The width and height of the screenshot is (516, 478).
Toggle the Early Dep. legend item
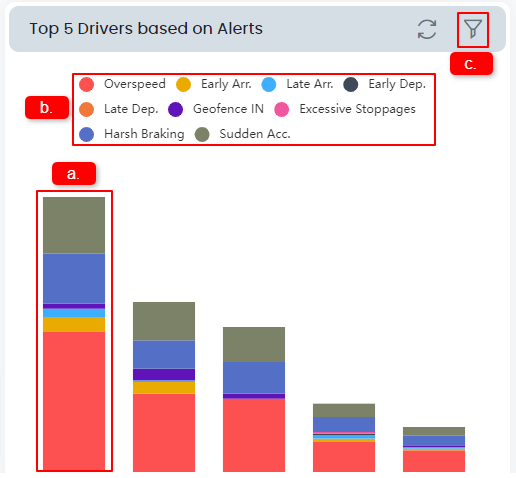pyautogui.click(x=385, y=84)
